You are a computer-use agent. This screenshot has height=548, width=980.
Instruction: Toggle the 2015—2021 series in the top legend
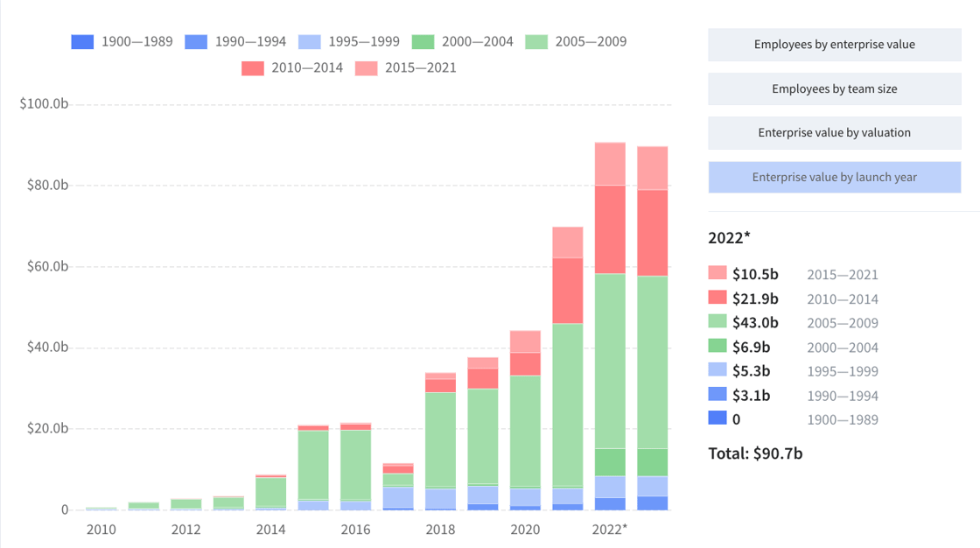click(406, 68)
